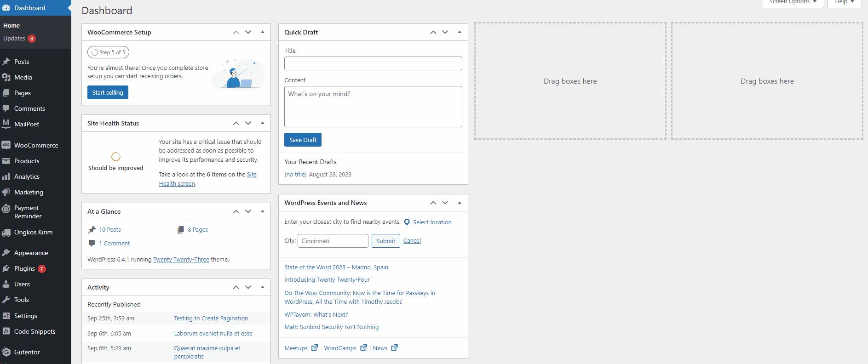Open the Updates submenu item

coord(19,39)
